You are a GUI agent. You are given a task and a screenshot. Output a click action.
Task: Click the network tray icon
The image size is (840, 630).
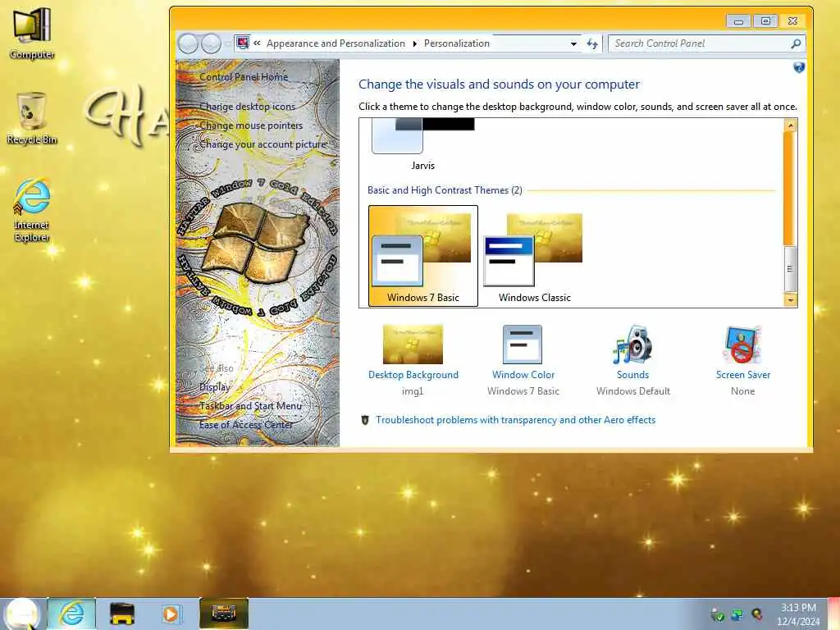[x=737, y=614]
